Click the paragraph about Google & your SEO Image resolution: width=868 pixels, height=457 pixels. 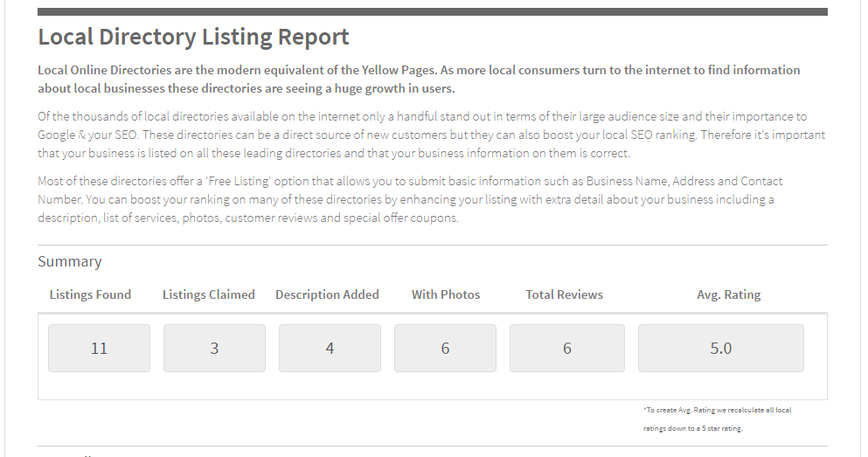[431, 135]
